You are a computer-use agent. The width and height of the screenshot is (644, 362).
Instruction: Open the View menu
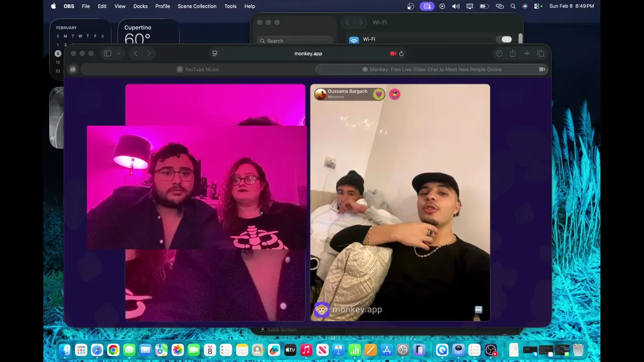tap(120, 6)
